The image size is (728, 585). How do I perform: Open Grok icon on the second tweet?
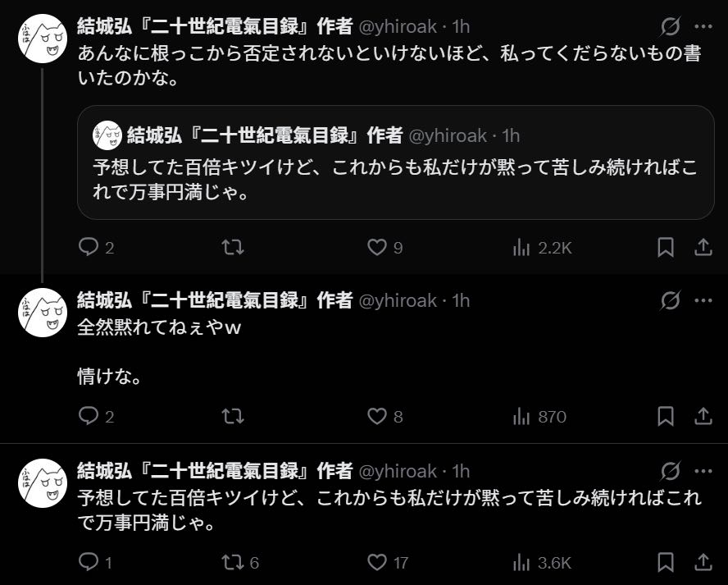(x=671, y=300)
